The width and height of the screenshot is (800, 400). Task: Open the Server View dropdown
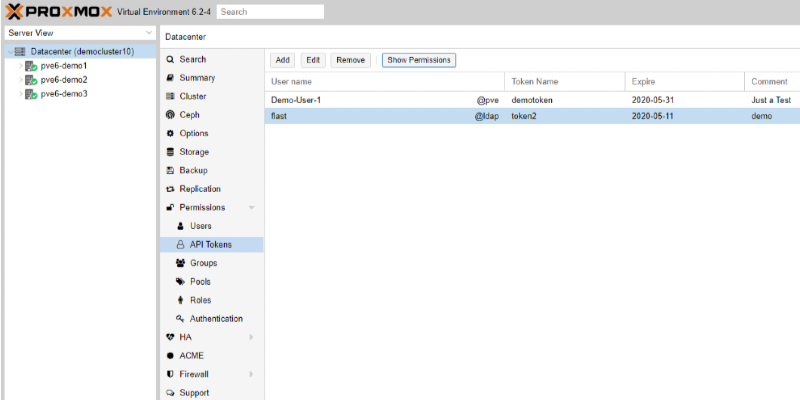click(78, 33)
